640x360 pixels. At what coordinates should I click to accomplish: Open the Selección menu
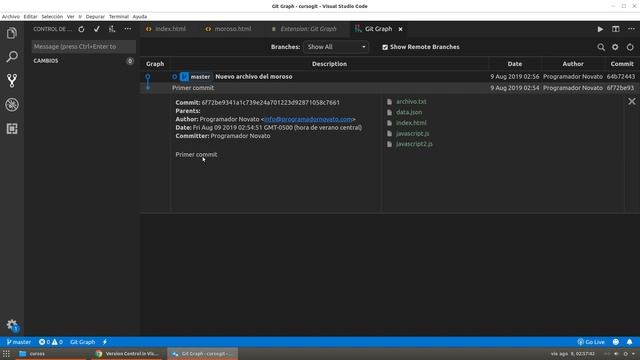coord(52,17)
